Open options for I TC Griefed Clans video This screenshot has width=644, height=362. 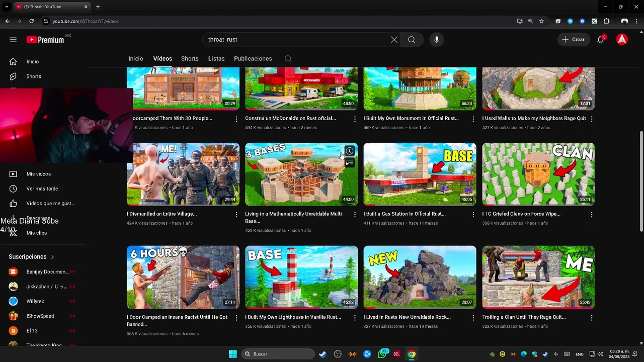point(592,215)
